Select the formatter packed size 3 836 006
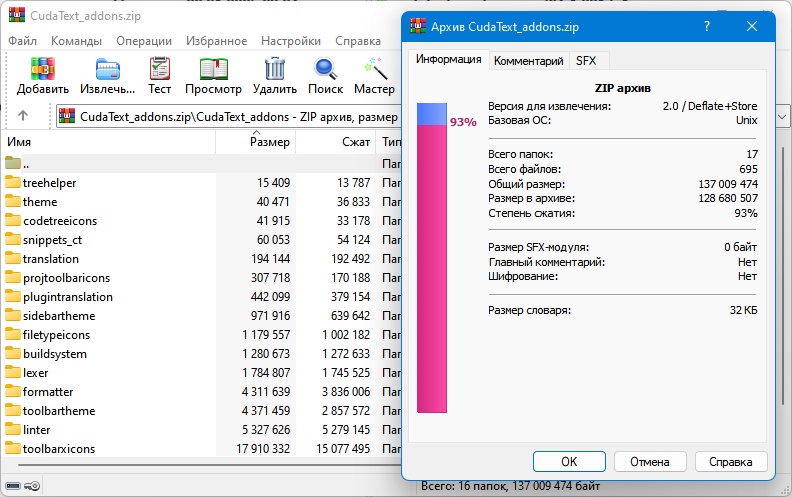This screenshot has width=792, height=497. tap(346, 391)
